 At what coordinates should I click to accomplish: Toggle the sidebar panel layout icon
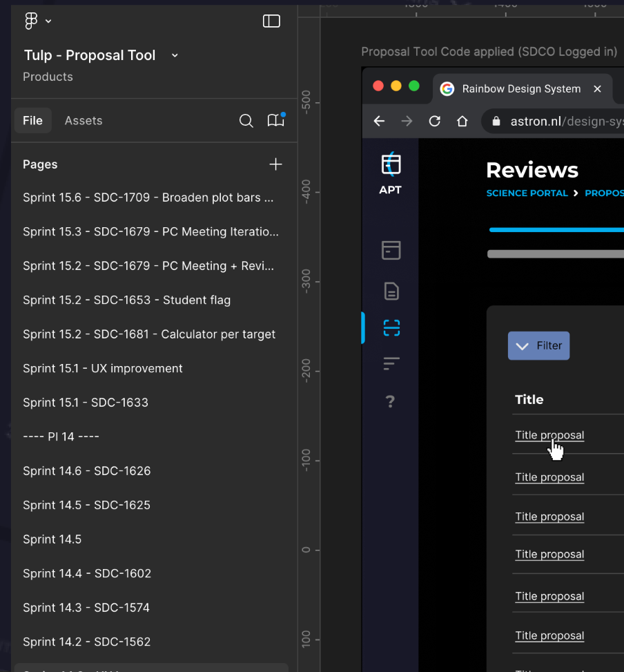[x=271, y=21]
